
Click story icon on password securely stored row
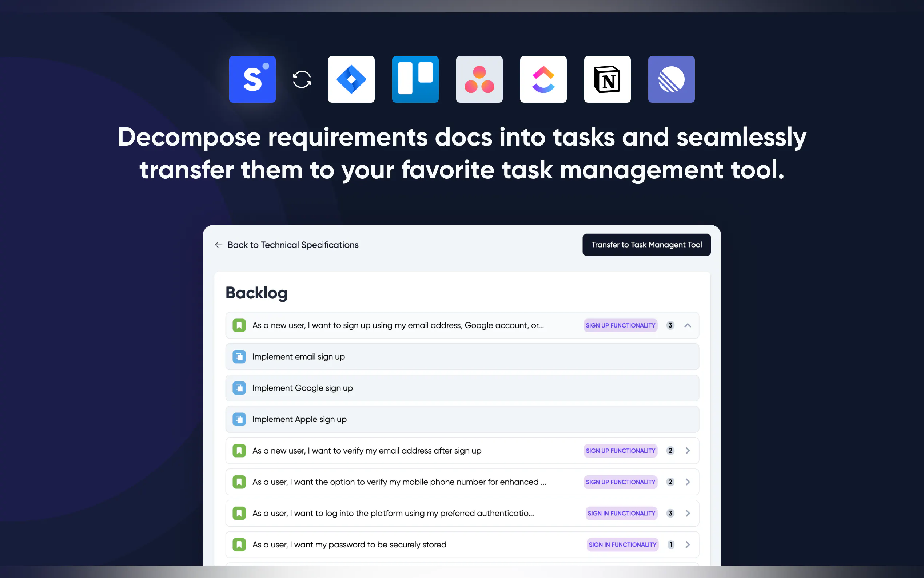[x=239, y=545]
